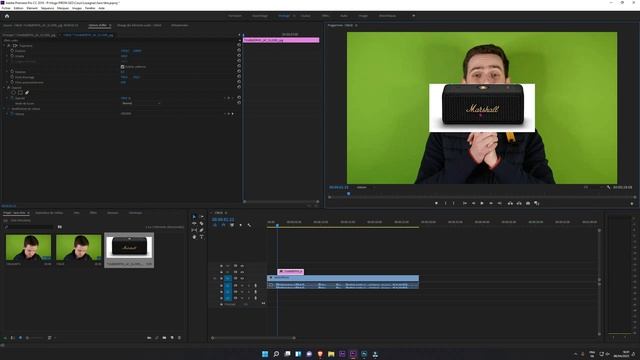Delete selected item with Project trash icon

tap(179, 338)
